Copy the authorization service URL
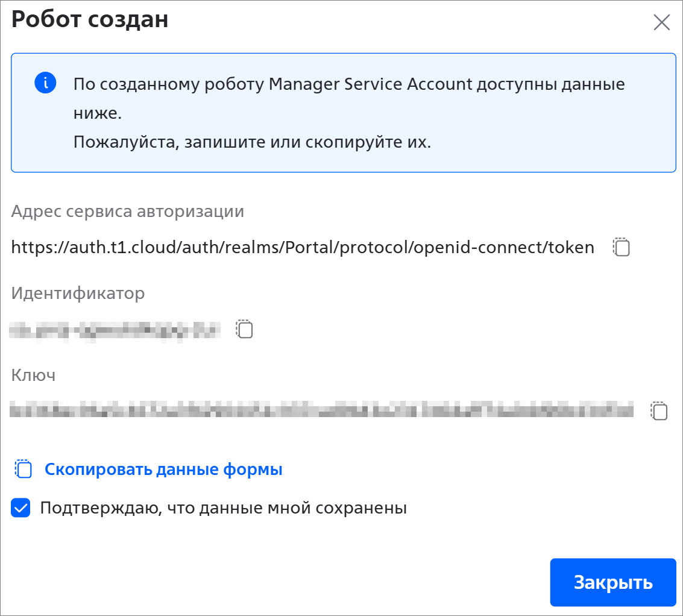The image size is (683, 616). [622, 247]
